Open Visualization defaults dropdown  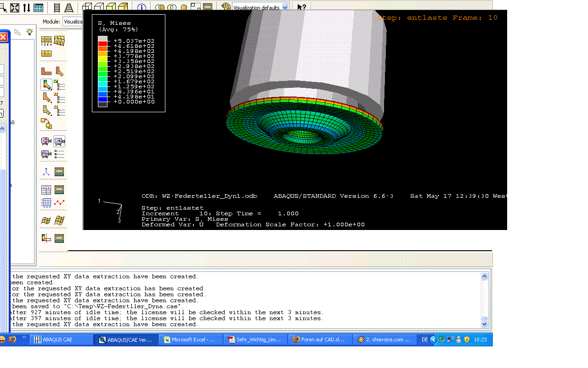285,7
